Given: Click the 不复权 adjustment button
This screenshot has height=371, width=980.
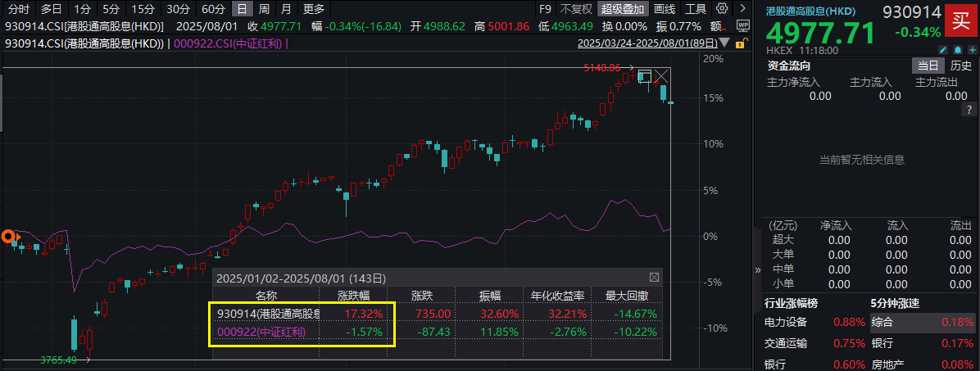Looking at the screenshot, I should pyautogui.click(x=575, y=9).
